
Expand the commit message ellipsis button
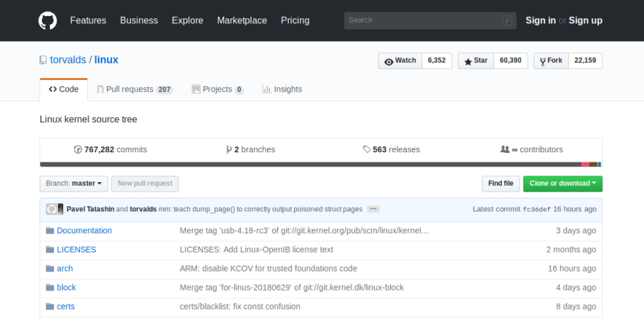pos(373,209)
